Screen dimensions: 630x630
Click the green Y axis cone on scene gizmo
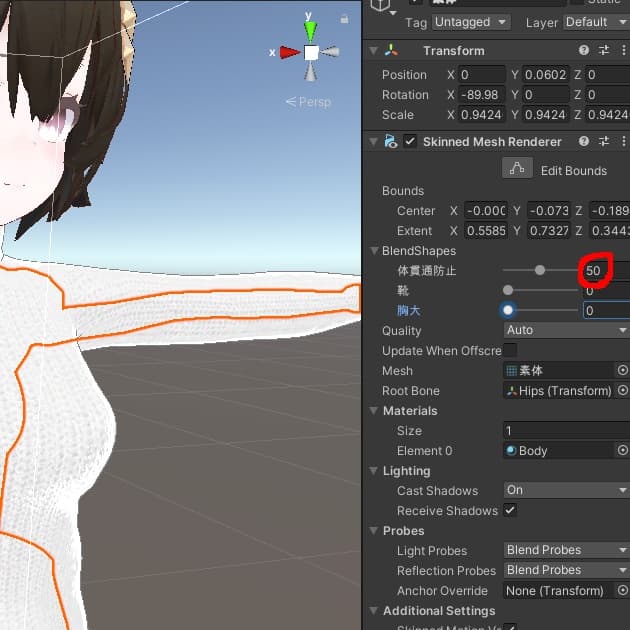point(310,31)
